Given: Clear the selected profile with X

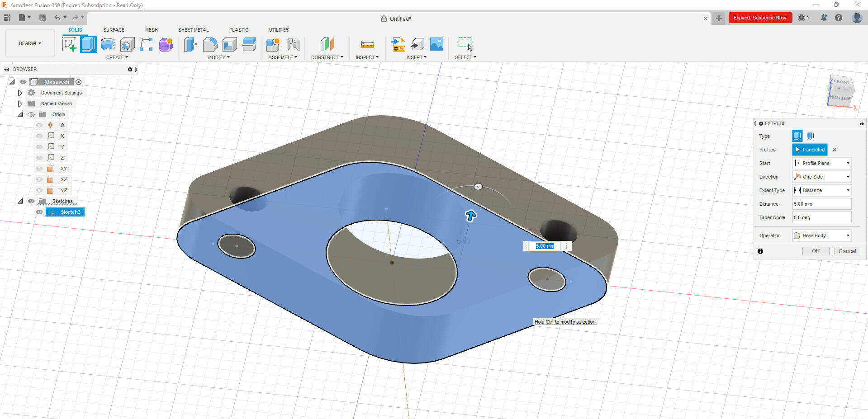Looking at the screenshot, I should (835, 150).
